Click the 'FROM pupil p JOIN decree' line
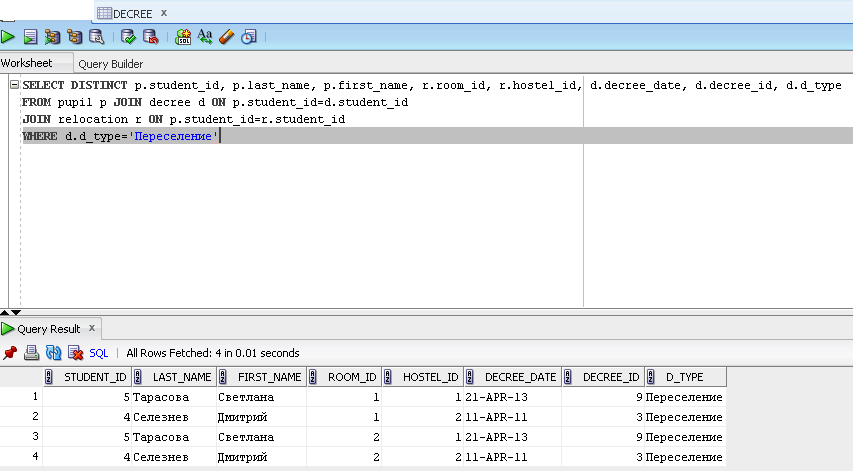This screenshot has height=471, width=853. [x=215, y=102]
